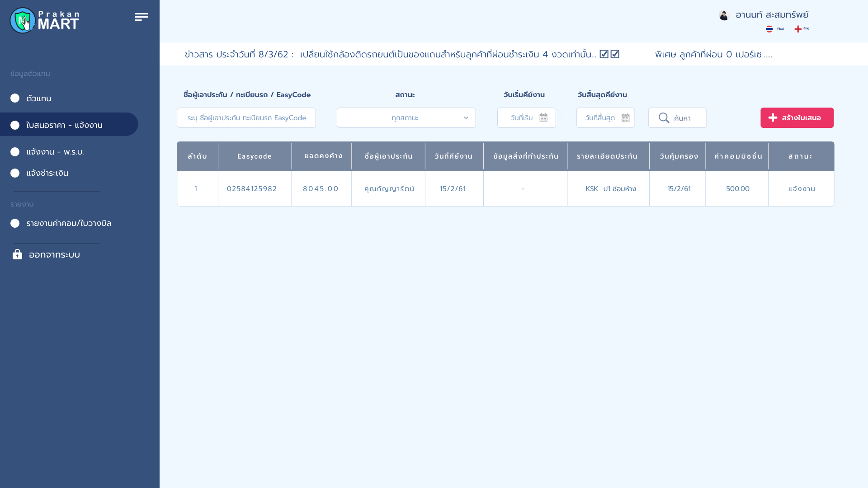Switch language using Eng flag icon

coord(798,29)
